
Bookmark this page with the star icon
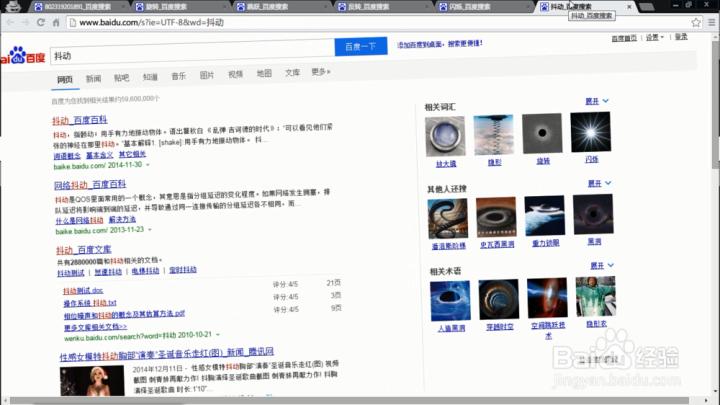point(696,22)
